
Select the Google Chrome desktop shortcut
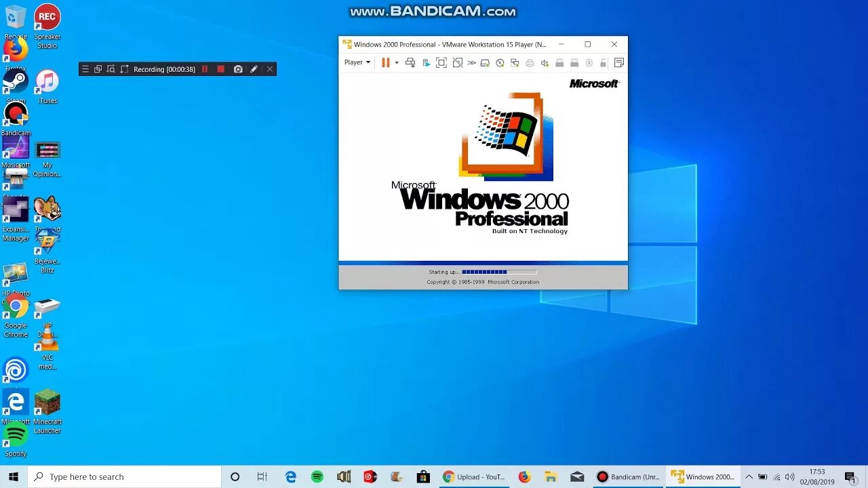(x=16, y=317)
